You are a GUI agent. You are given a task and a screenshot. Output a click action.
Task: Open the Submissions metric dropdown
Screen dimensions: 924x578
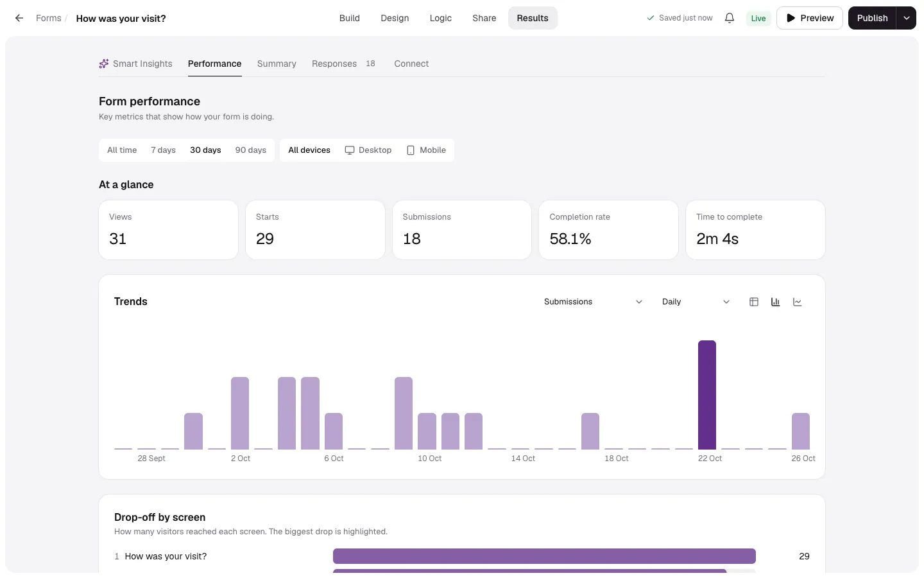[x=593, y=302]
